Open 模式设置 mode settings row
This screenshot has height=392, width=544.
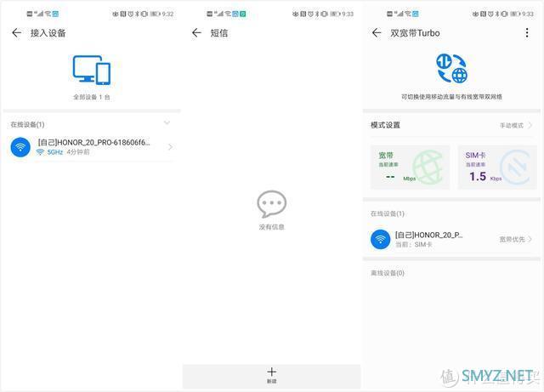tap(451, 125)
